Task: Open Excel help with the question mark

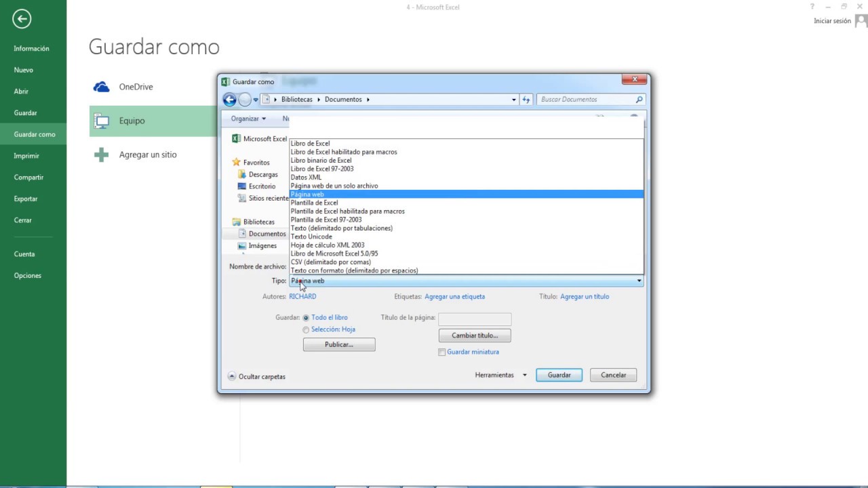Action: 812,7
